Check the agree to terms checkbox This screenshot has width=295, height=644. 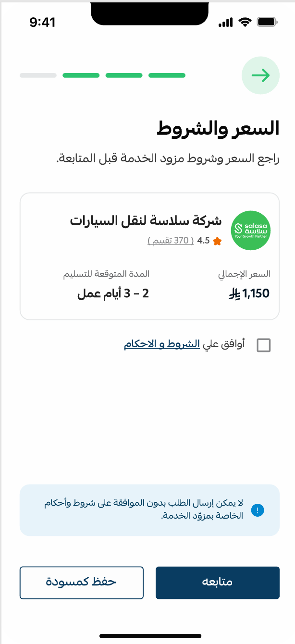tap(264, 345)
